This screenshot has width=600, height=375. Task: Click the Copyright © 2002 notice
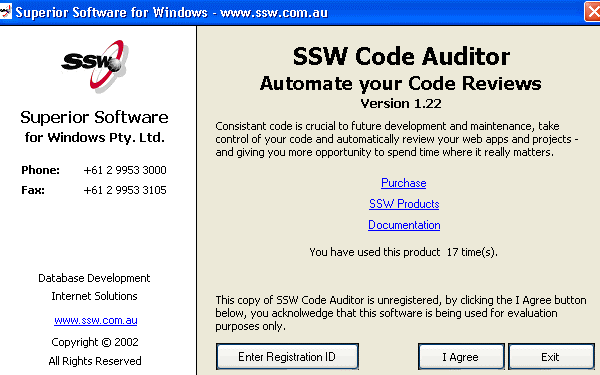pos(95,342)
